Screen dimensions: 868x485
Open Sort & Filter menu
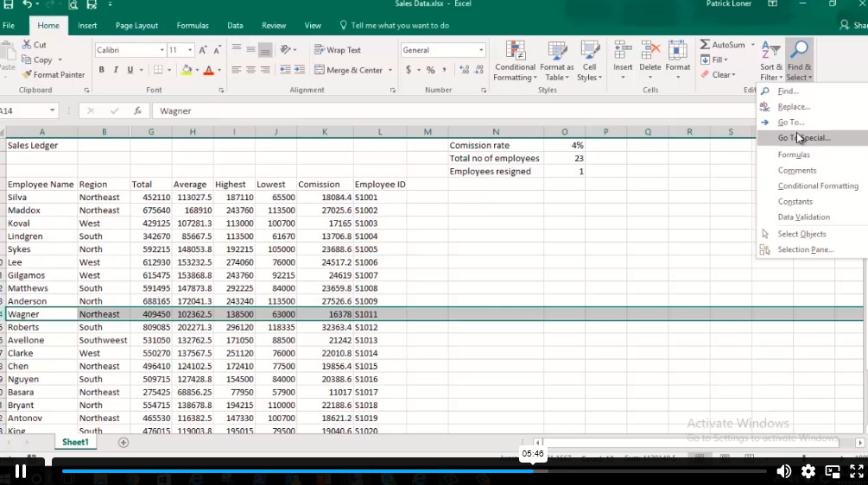tap(771, 61)
